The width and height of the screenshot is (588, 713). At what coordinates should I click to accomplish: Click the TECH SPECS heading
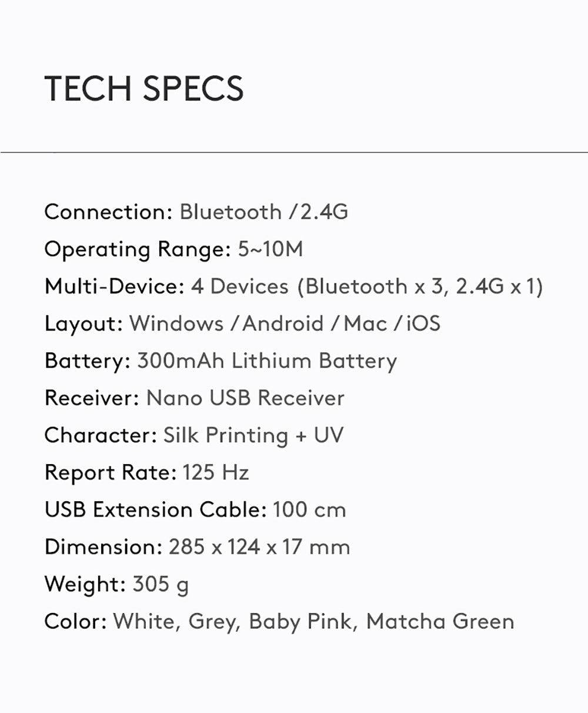coord(144,88)
